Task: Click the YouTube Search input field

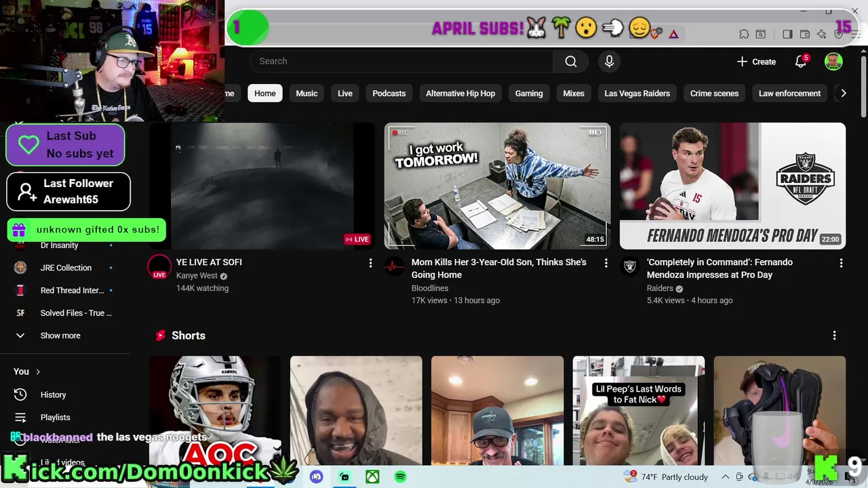Action: tap(401, 62)
